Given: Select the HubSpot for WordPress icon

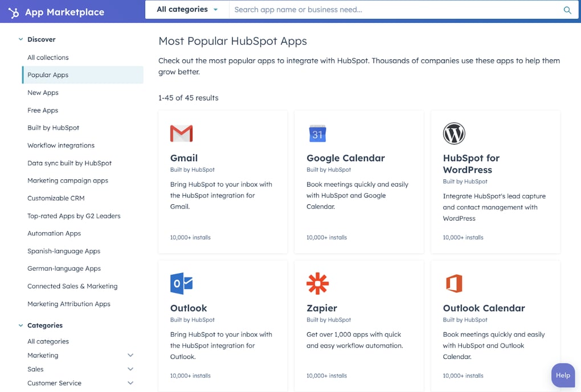Looking at the screenshot, I should tap(453, 133).
